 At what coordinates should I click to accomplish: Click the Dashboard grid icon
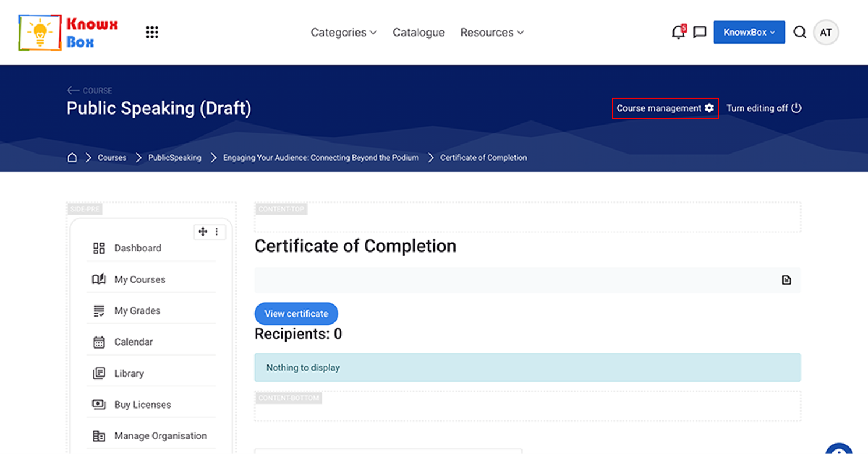tap(99, 249)
